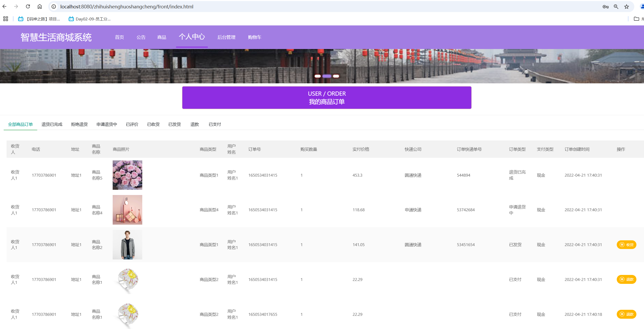
Task: Click 退款 button for 17:40:31 paid order
Action: (626, 279)
